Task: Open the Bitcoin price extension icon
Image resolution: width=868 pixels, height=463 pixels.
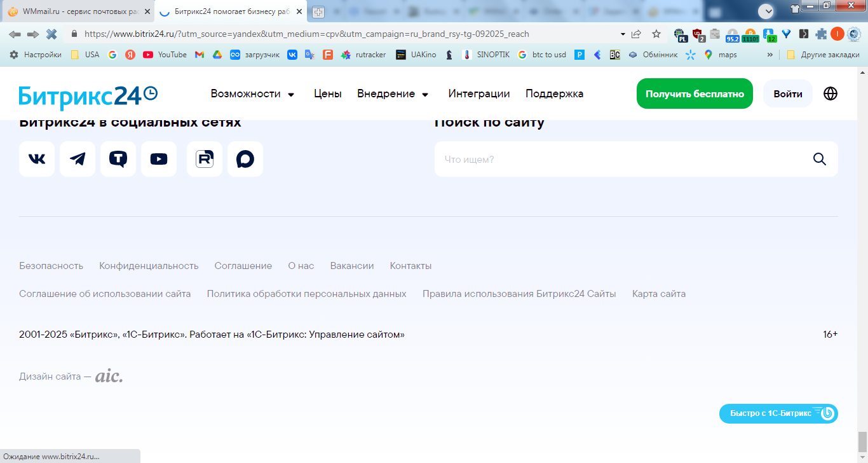Action: [750, 34]
